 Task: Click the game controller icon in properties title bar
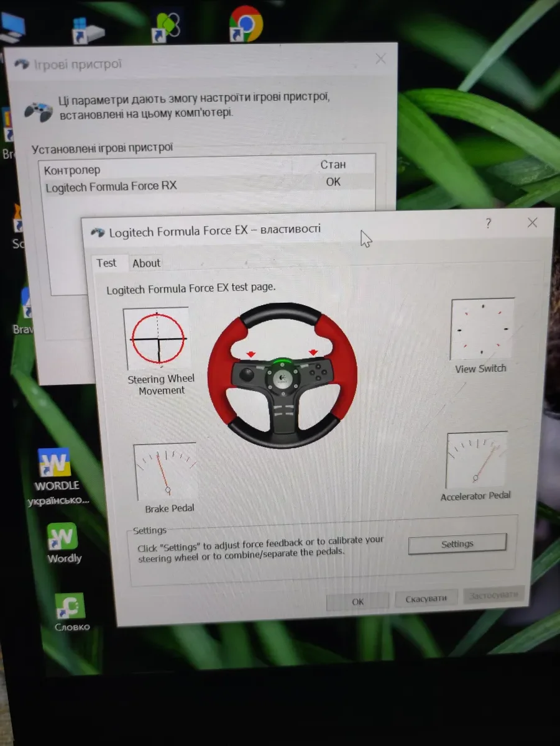(98, 233)
